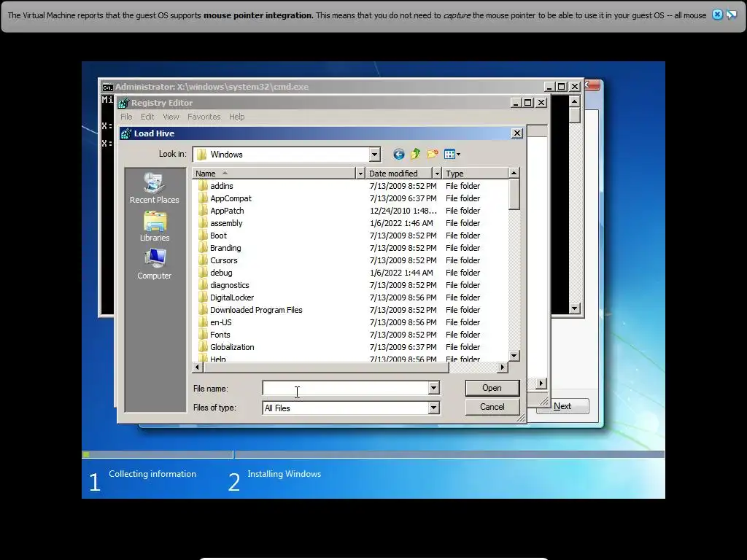Click the Load Hive dialog title icon
Viewport: 747px width, 560px height.
pos(126,133)
